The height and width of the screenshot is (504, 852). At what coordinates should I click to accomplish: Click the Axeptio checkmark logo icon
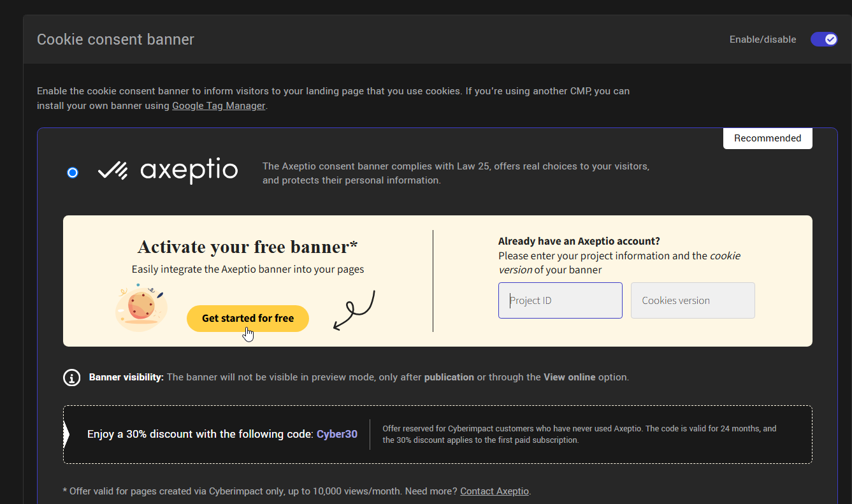coord(112,171)
